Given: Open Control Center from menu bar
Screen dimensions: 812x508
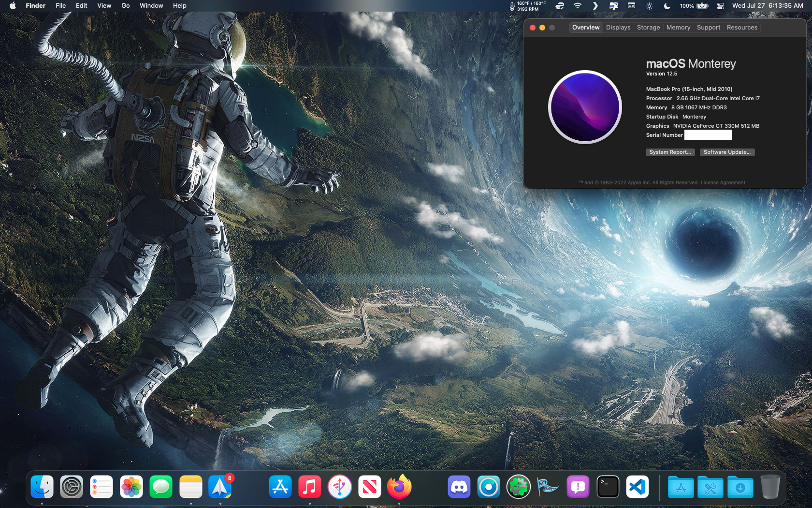Looking at the screenshot, I should tap(720, 6).
